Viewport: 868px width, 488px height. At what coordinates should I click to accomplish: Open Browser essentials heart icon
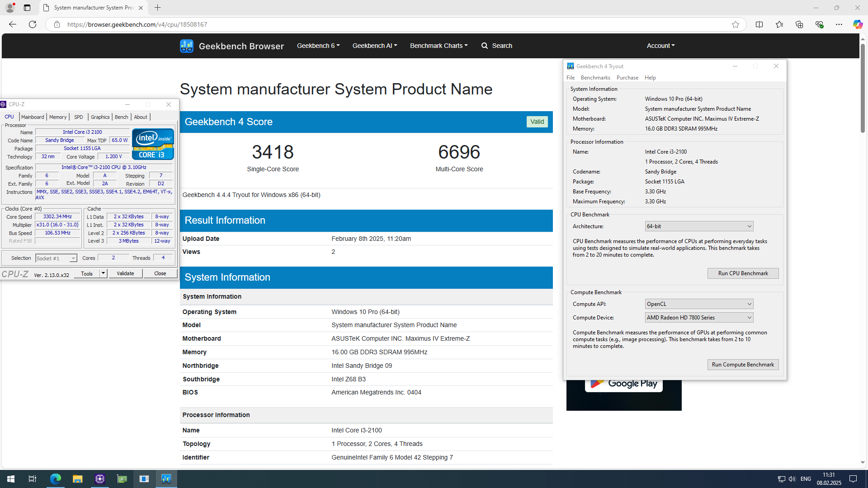click(x=819, y=24)
